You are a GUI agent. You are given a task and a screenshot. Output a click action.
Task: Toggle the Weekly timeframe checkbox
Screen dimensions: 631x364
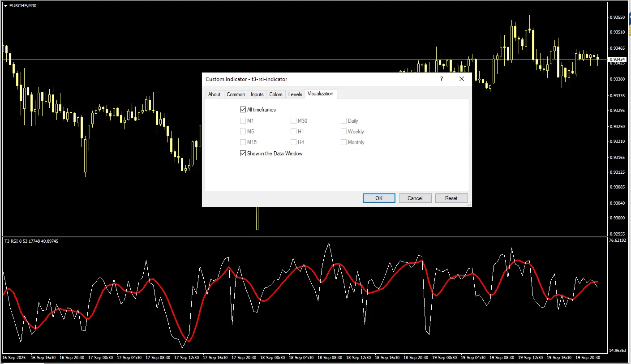[343, 131]
